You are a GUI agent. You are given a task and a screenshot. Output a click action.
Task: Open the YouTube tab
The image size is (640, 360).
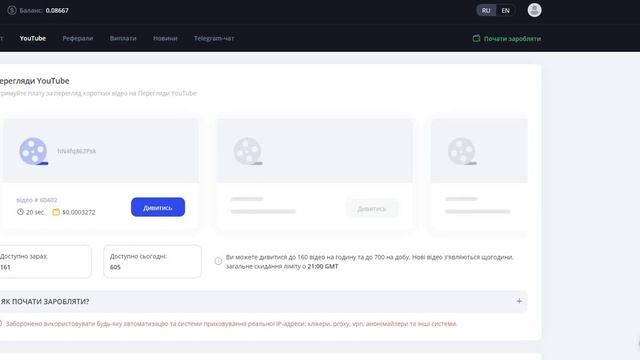33,38
